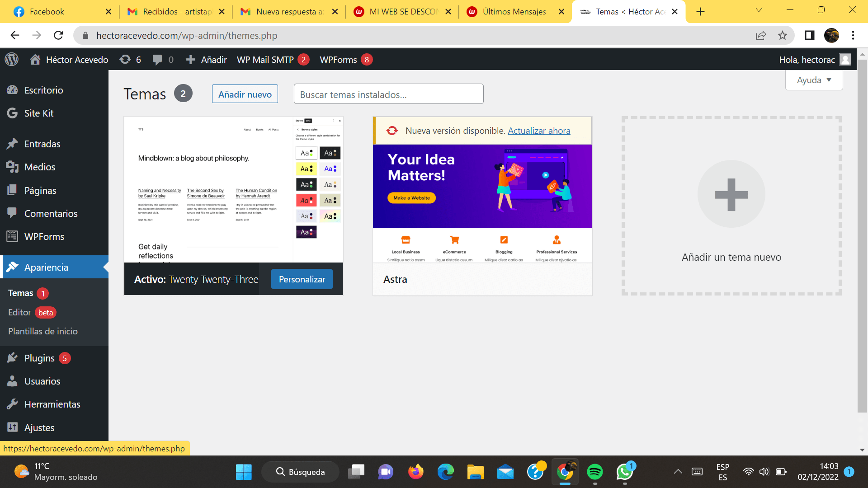868x488 pixels.
Task: Click Añadir un tema nuevo placeholder
Action: (731, 206)
